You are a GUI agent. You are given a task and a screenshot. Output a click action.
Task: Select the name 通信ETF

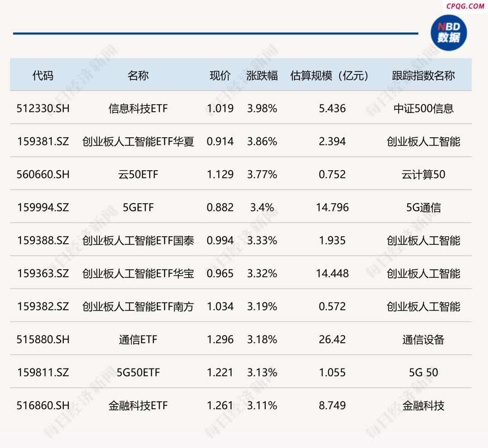pyautogui.click(x=138, y=340)
